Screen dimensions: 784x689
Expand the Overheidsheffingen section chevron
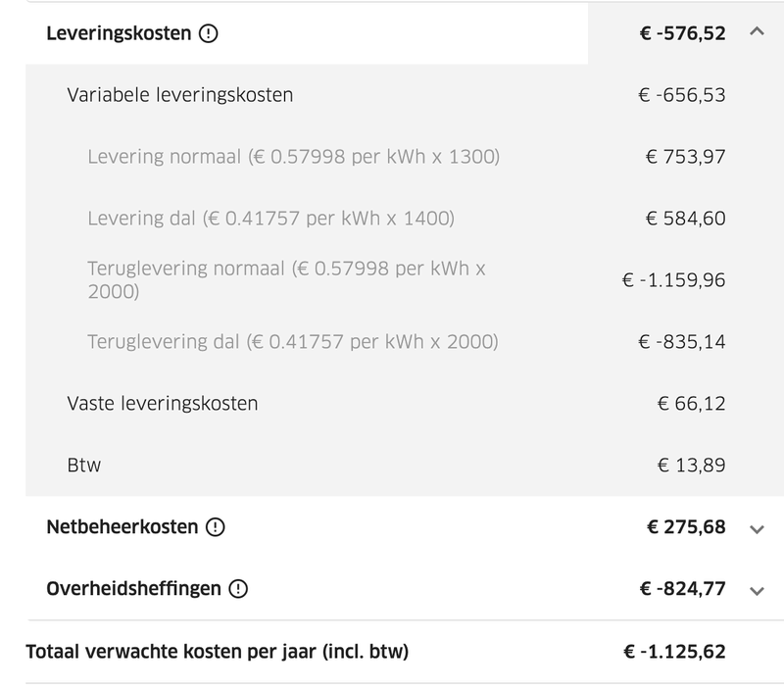[756, 590]
